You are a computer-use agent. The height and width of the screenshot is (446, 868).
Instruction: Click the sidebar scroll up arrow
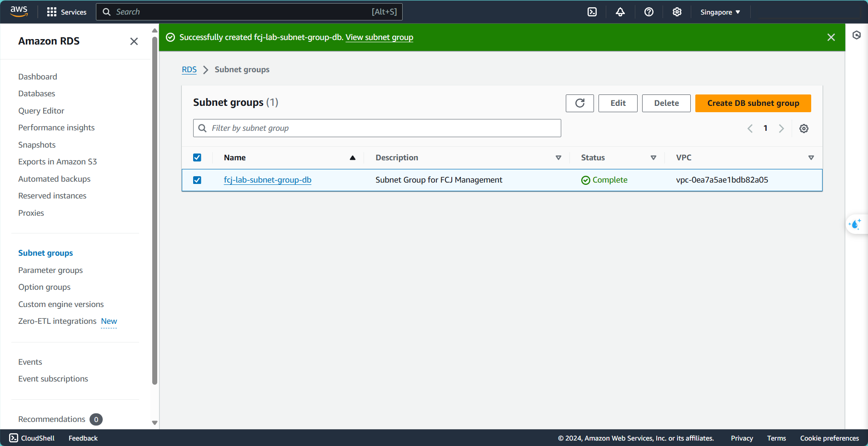(155, 30)
